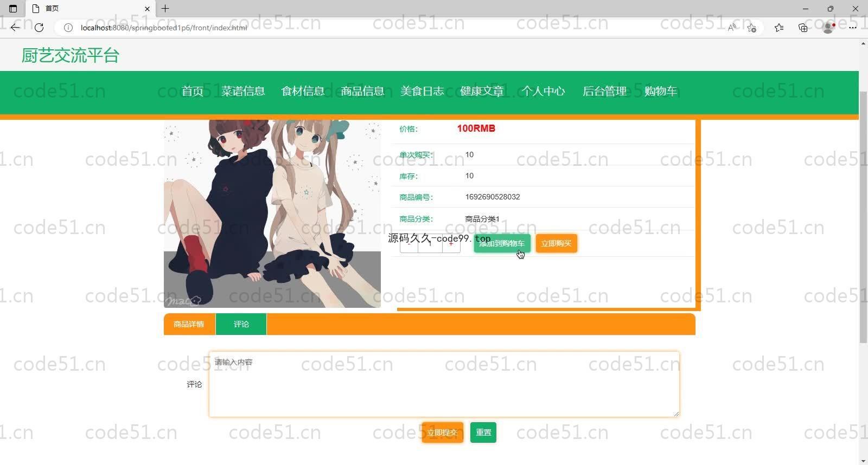
Task: Open 商品信息 menu item
Action: point(362,91)
